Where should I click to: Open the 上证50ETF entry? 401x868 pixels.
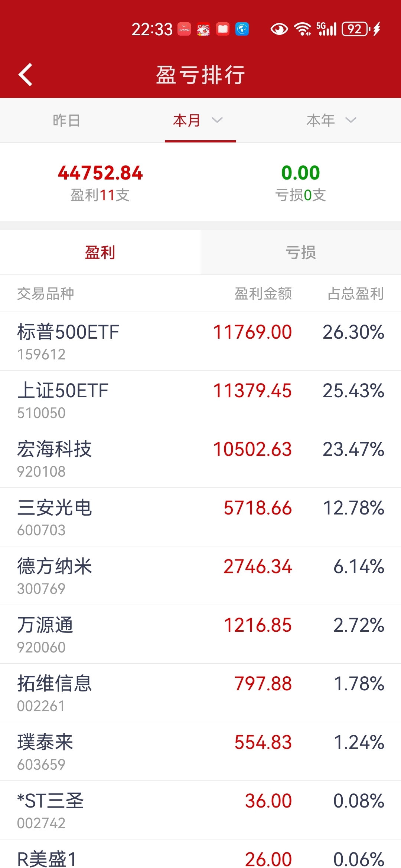pyautogui.click(x=200, y=400)
